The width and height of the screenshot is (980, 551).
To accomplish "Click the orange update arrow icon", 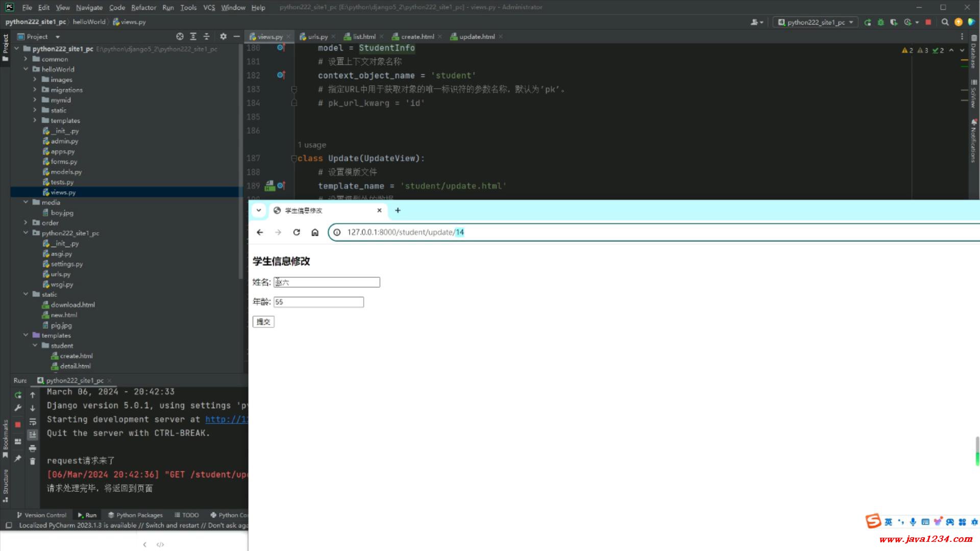I will click(x=958, y=22).
